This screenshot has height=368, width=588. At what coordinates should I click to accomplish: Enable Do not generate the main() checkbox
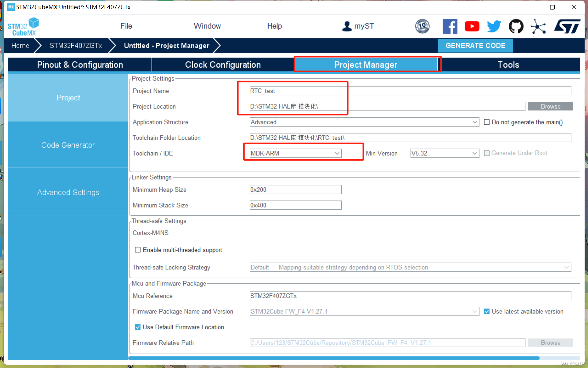click(x=487, y=122)
